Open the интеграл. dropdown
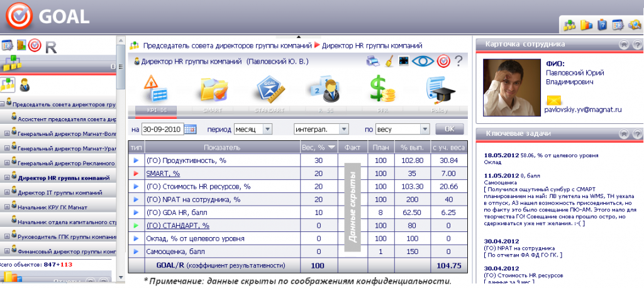The height and width of the screenshot is (288, 644). pyautogui.click(x=321, y=129)
